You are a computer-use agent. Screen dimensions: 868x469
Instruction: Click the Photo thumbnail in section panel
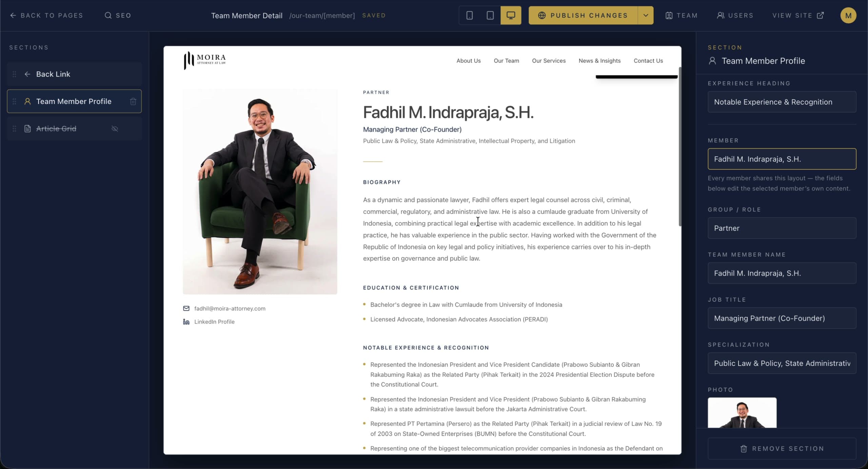pyautogui.click(x=742, y=413)
